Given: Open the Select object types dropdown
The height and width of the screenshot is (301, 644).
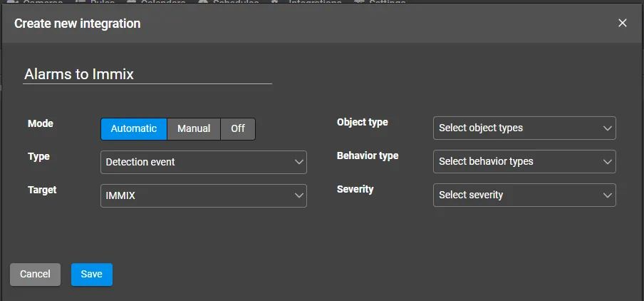Looking at the screenshot, I should 524,128.
